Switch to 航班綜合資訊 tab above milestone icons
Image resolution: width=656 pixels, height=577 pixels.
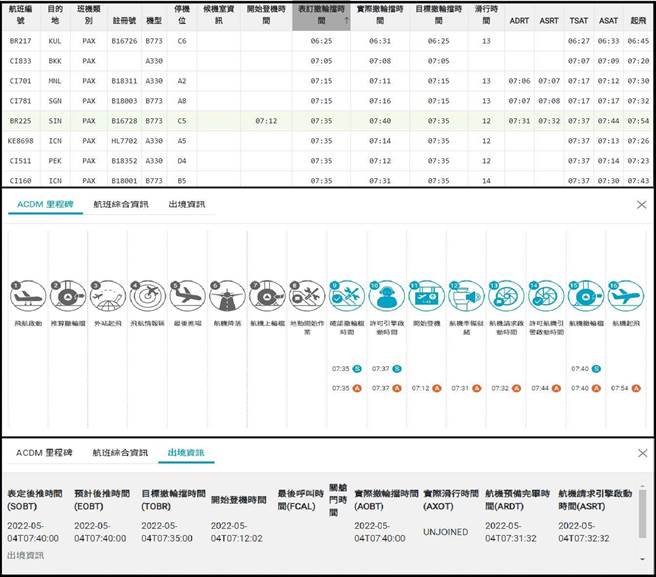point(120,205)
